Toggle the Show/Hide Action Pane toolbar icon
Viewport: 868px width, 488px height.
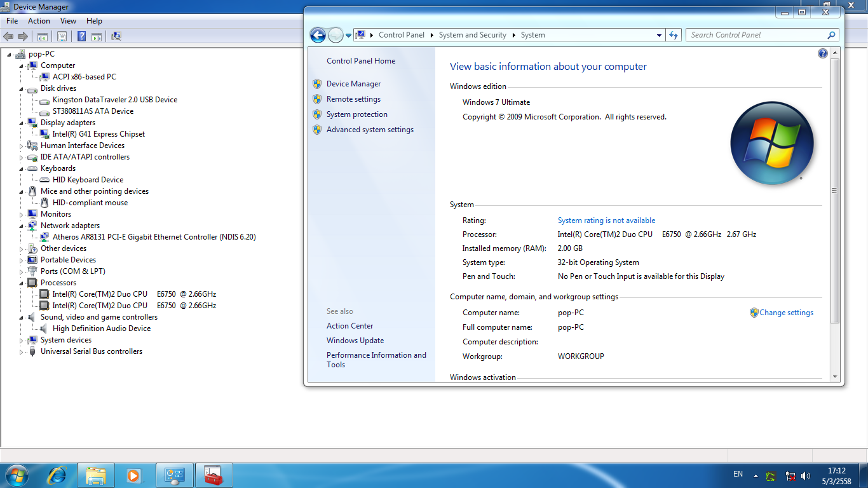tap(97, 37)
